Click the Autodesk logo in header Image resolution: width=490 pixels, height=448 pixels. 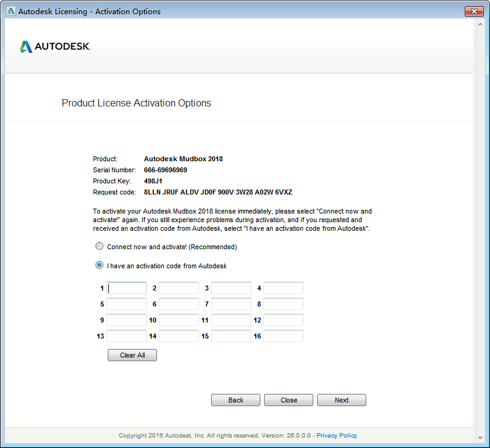pyautogui.click(x=55, y=47)
